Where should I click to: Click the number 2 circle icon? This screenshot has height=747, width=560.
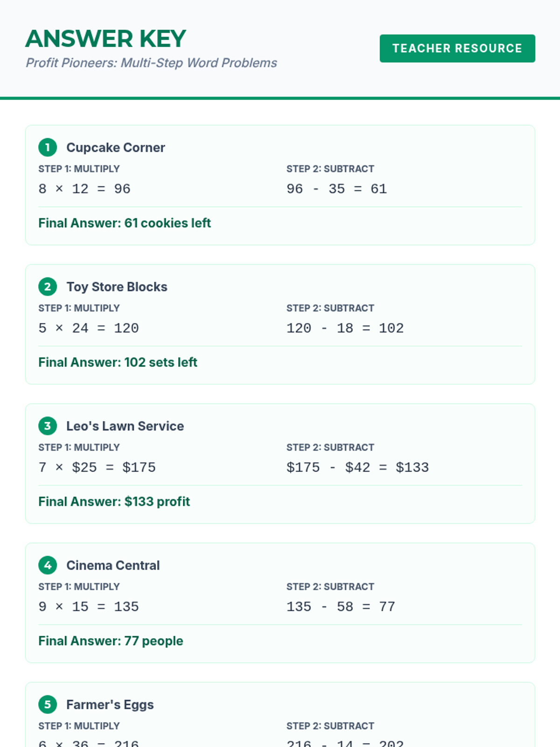tap(48, 287)
